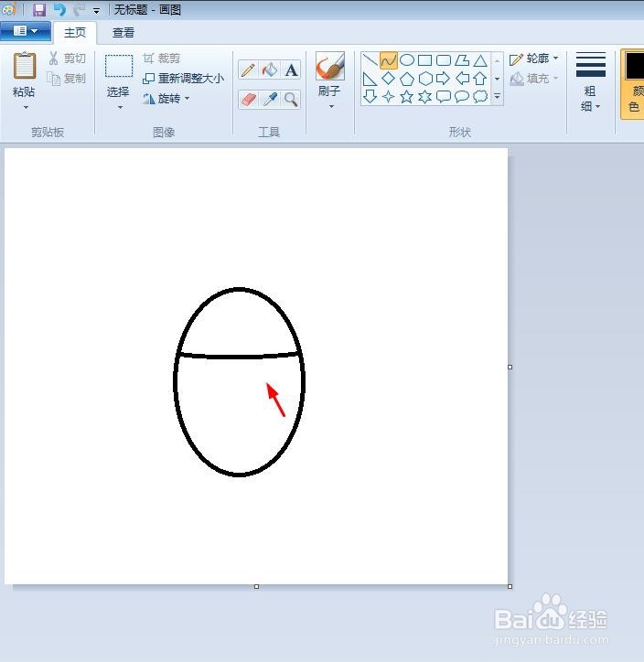Choose the Curve shape
This screenshot has height=662, width=644.
(388, 60)
